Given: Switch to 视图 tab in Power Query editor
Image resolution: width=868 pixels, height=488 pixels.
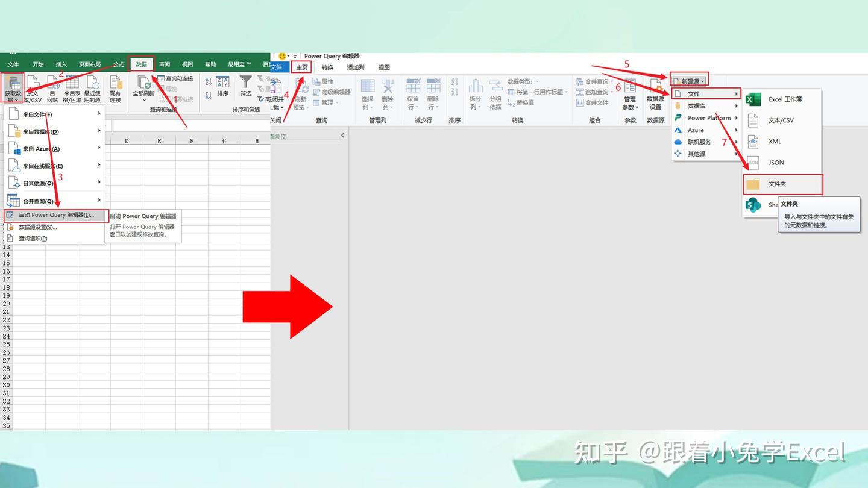Looking at the screenshot, I should (384, 67).
